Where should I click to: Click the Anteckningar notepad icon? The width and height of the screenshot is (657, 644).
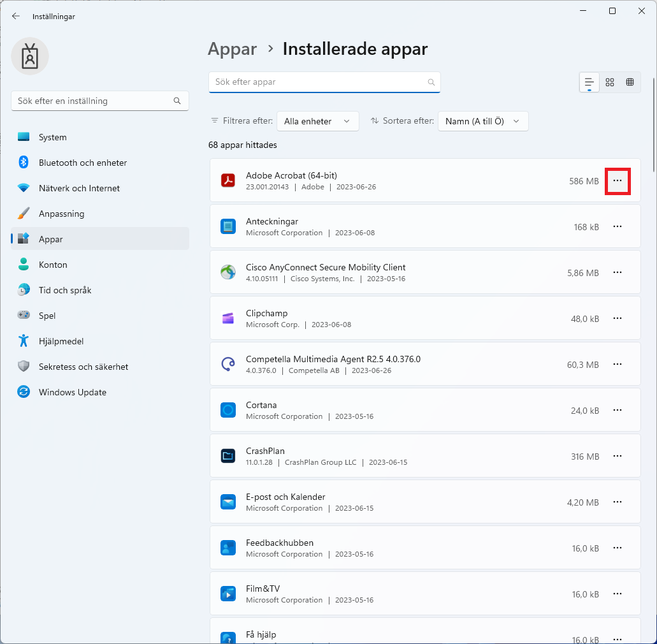click(228, 226)
